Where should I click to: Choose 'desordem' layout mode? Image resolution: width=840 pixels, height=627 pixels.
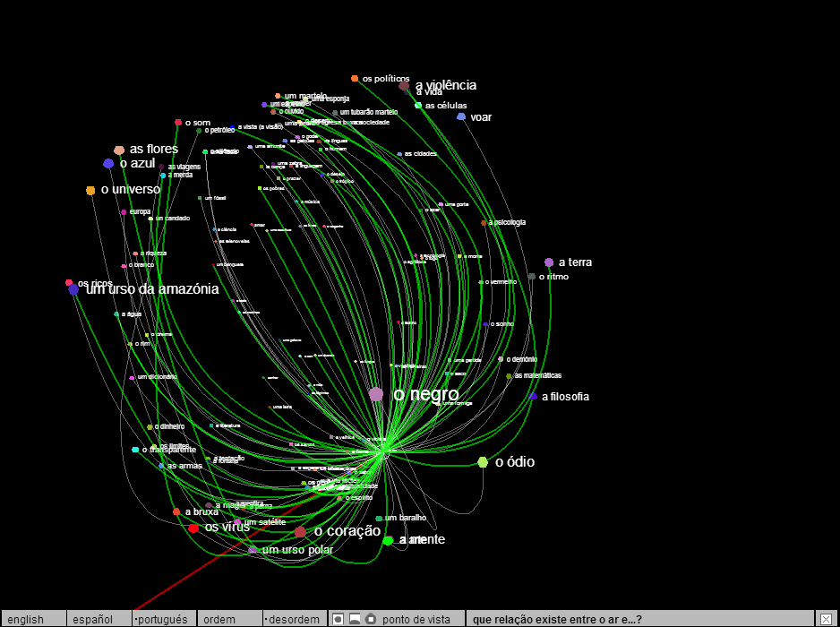coord(294,619)
